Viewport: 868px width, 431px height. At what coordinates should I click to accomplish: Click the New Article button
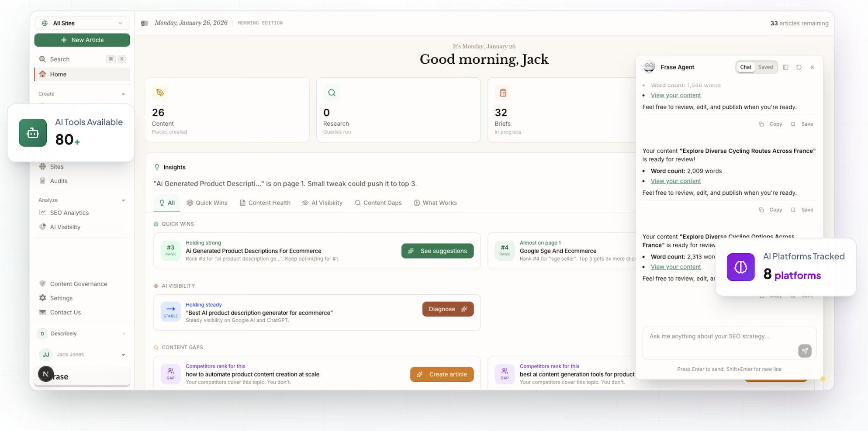pos(82,40)
